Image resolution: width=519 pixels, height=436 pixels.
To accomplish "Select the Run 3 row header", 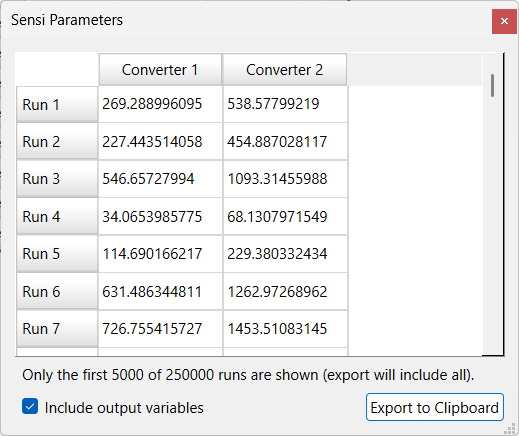I will tap(57, 179).
